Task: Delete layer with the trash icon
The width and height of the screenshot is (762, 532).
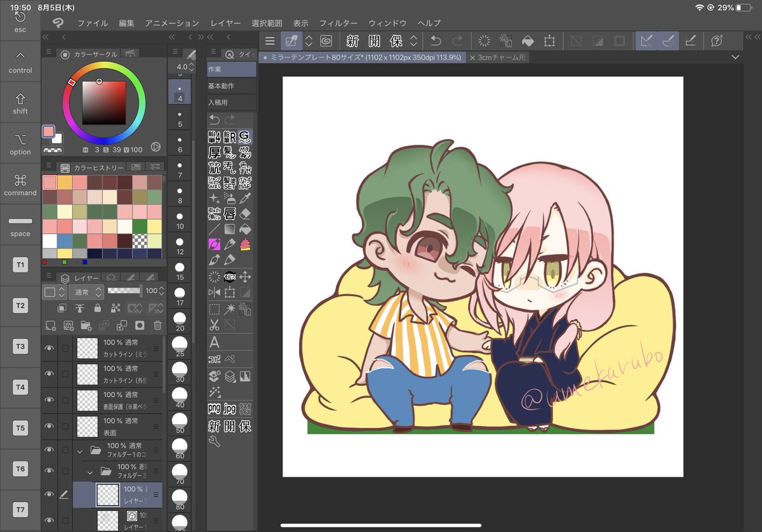Action: (157, 325)
